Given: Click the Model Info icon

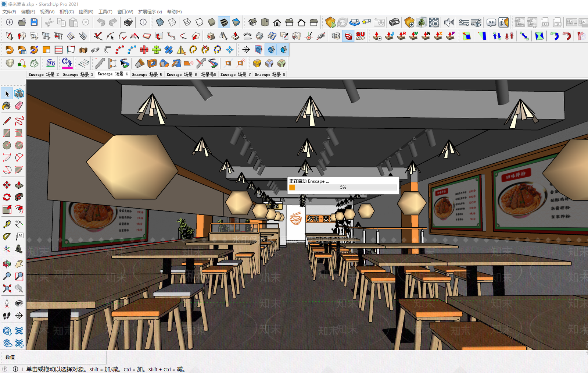Looking at the screenshot, I should pos(143,22).
